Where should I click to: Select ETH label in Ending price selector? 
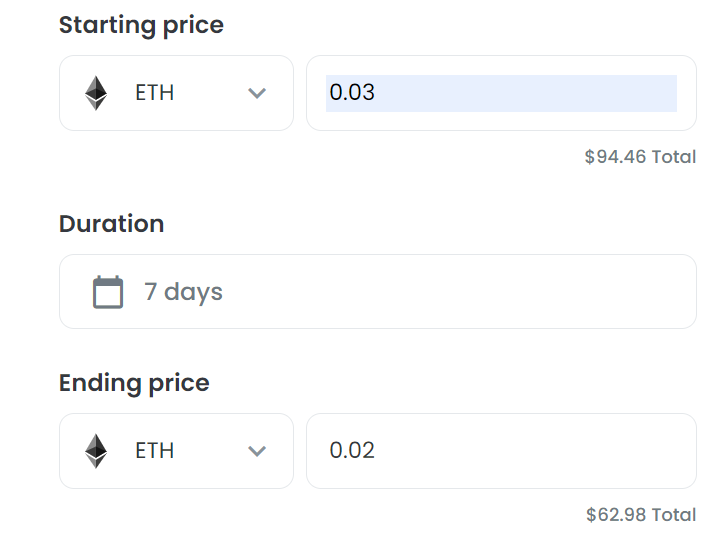click(x=154, y=451)
